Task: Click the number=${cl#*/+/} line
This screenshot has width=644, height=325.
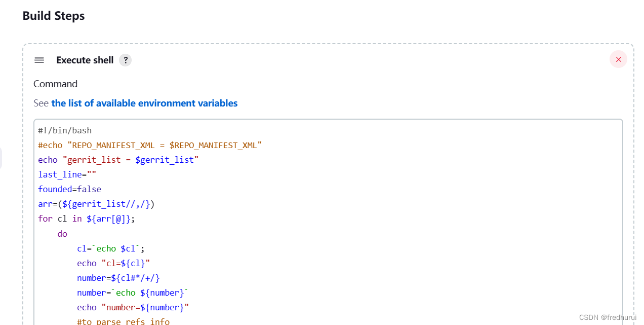Action: coord(118,278)
